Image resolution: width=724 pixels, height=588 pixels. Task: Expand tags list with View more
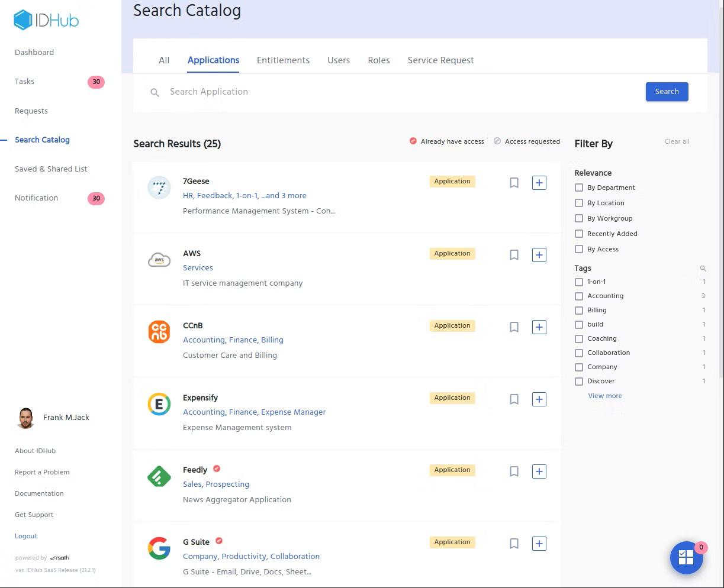604,396
